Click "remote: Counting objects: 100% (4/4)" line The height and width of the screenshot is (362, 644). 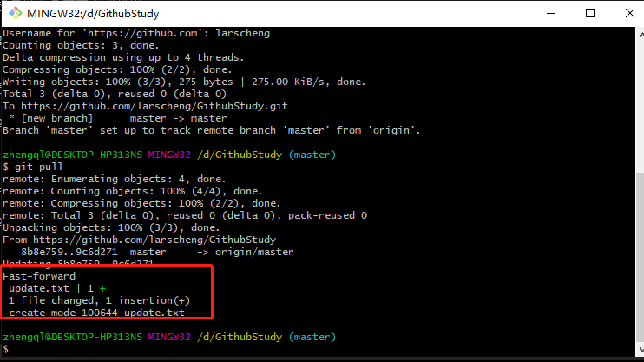pos(132,191)
